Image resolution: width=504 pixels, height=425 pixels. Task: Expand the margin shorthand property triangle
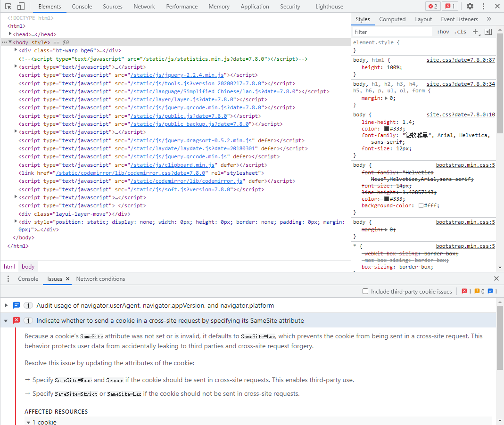coord(386,98)
